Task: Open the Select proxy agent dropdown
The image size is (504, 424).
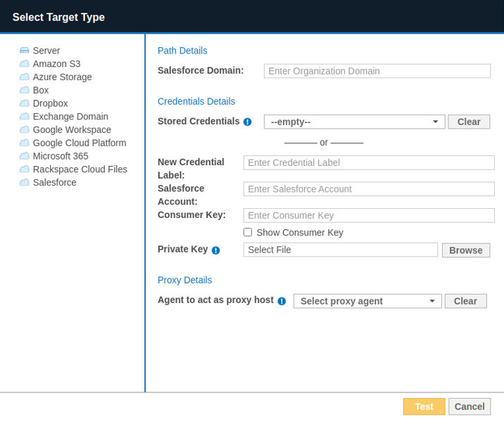Action: coord(367,301)
